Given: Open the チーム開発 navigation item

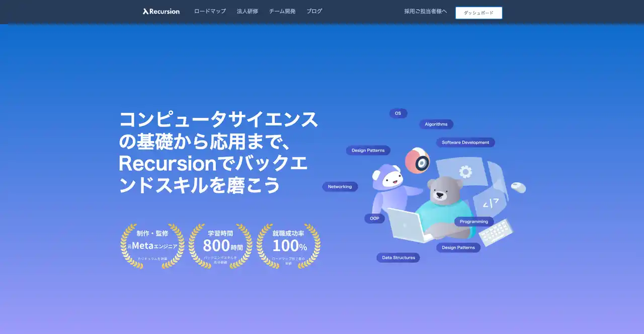Looking at the screenshot, I should 282,11.
